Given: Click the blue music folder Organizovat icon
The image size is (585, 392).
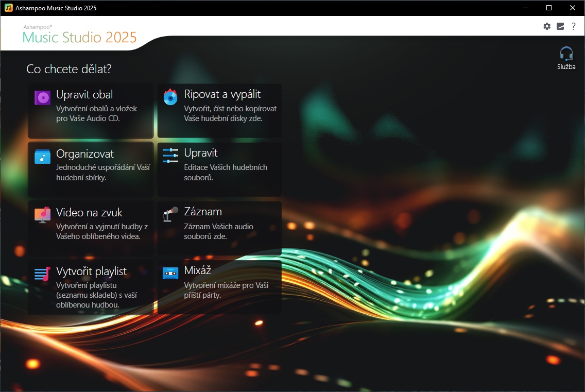Looking at the screenshot, I should click(43, 157).
